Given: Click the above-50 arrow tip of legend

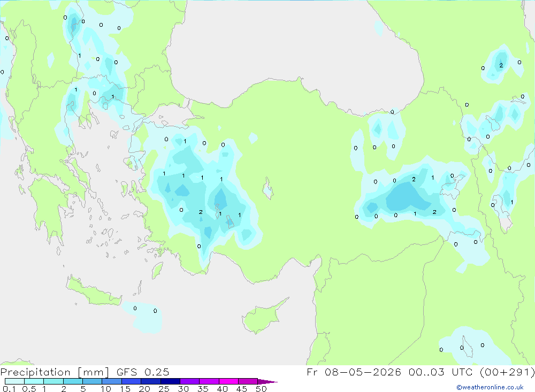Looking at the screenshot, I should point(268,382).
